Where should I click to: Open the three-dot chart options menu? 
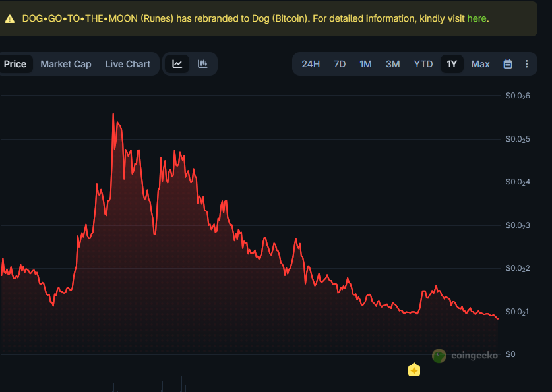(527, 64)
